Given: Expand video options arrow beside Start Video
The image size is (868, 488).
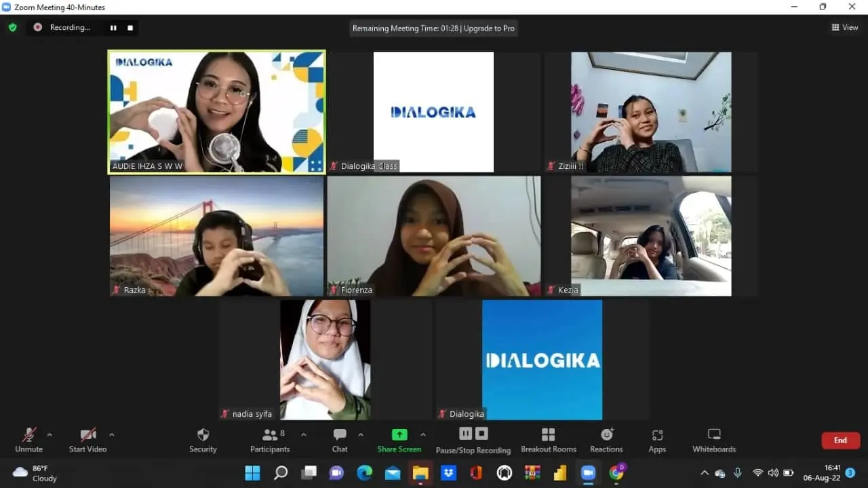Looking at the screenshot, I should tap(112, 434).
